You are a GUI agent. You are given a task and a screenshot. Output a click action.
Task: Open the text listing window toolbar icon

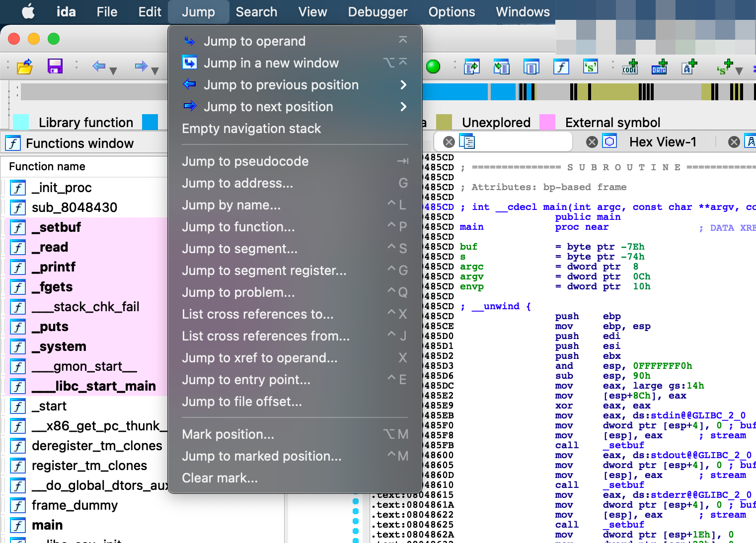531,67
